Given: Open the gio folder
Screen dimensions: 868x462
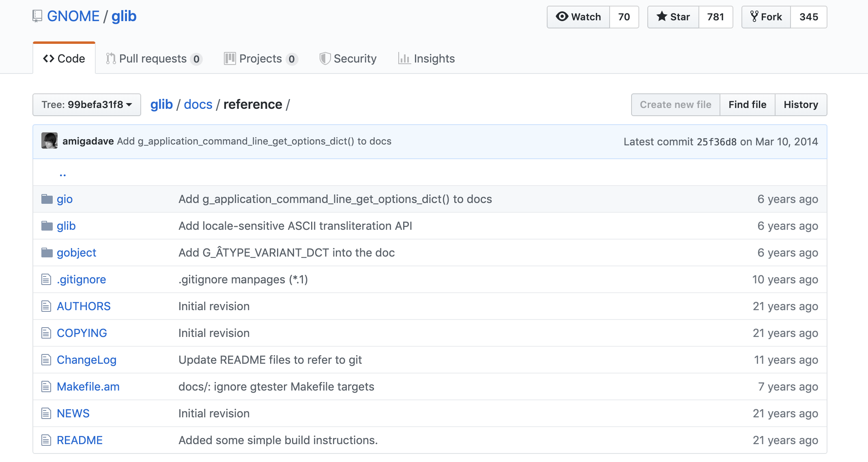Looking at the screenshot, I should coord(64,199).
